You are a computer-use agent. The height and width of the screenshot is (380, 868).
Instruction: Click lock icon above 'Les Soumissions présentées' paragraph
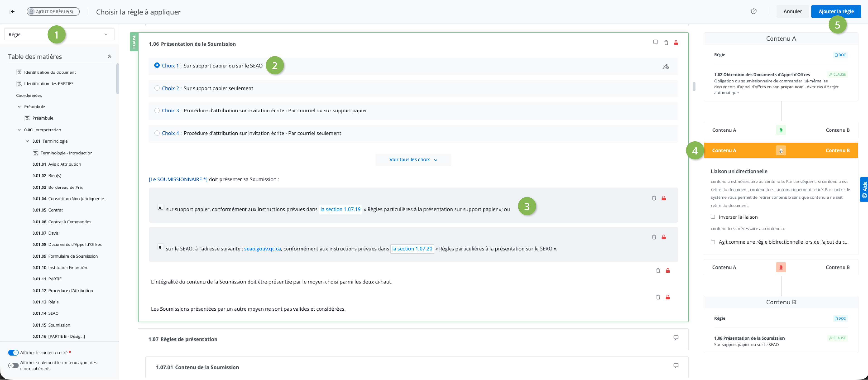tap(667, 297)
